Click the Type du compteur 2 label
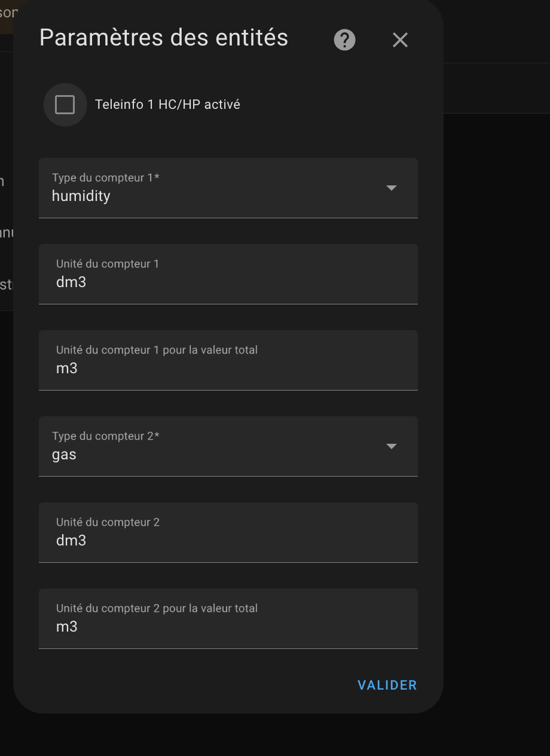This screenshot has width=550, height=756. tap(106, 437)
